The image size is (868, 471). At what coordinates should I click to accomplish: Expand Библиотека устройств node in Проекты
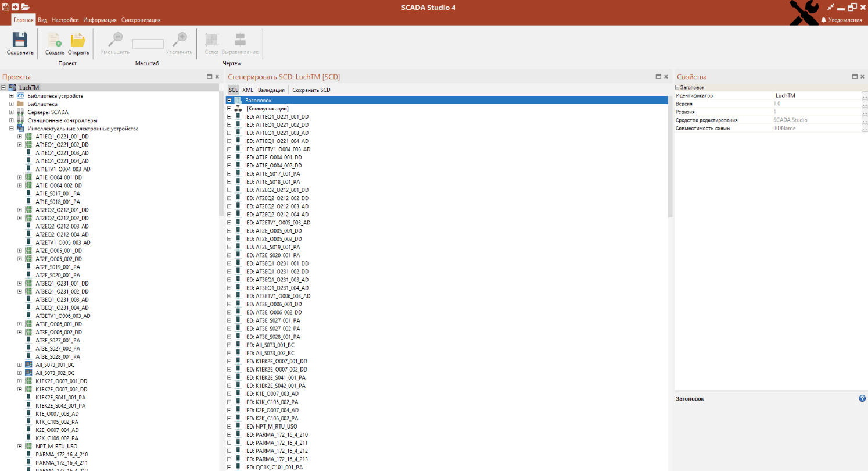pyautogui.click(x=11, y=96)
